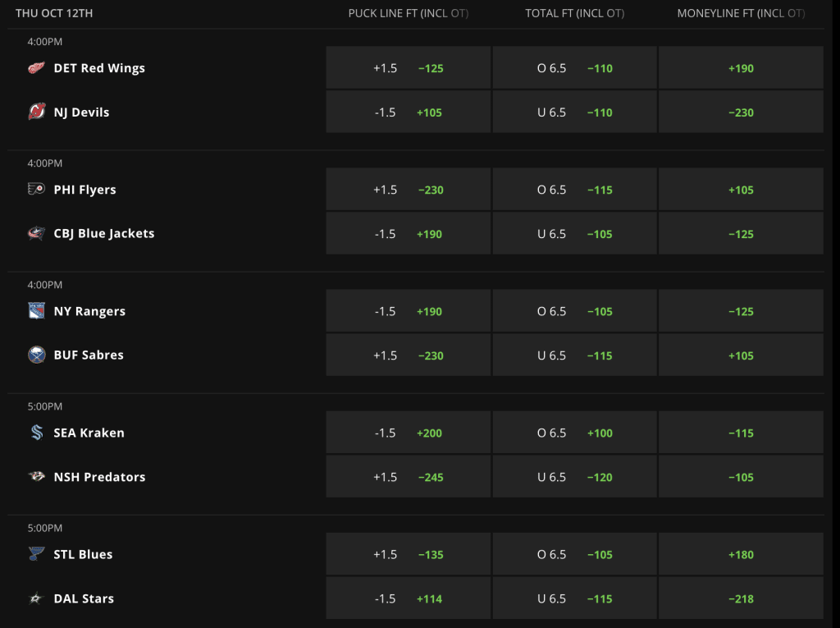
Task: Click the Columbus Blue Jackets logo
Action: [36, 233]
